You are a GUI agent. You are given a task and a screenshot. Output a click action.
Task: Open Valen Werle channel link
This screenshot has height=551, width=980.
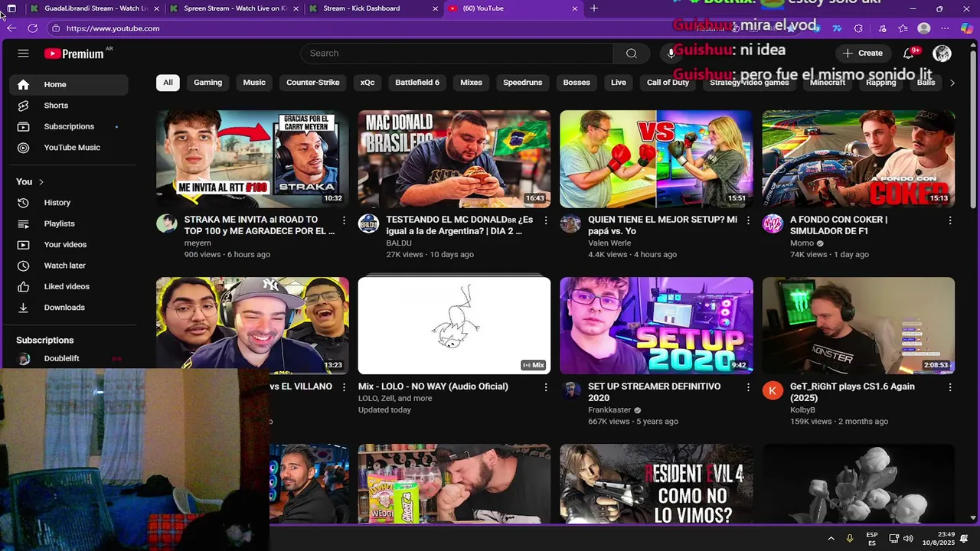click(609, 243)
